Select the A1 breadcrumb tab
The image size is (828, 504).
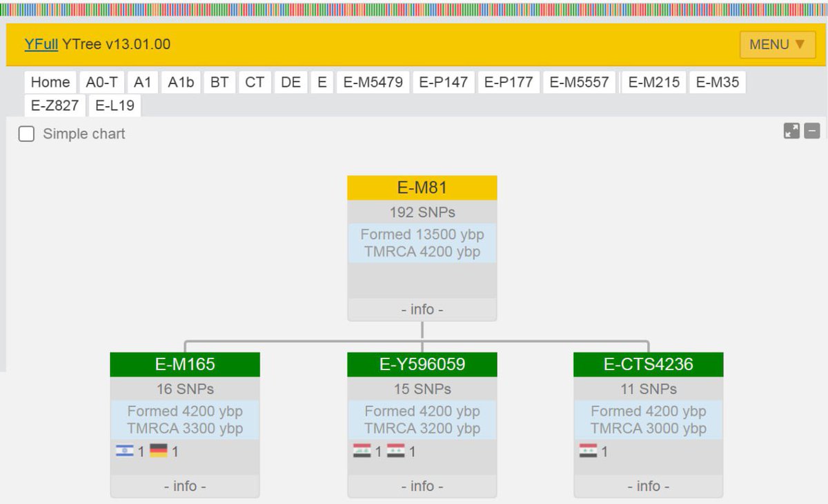pos(142,82)
